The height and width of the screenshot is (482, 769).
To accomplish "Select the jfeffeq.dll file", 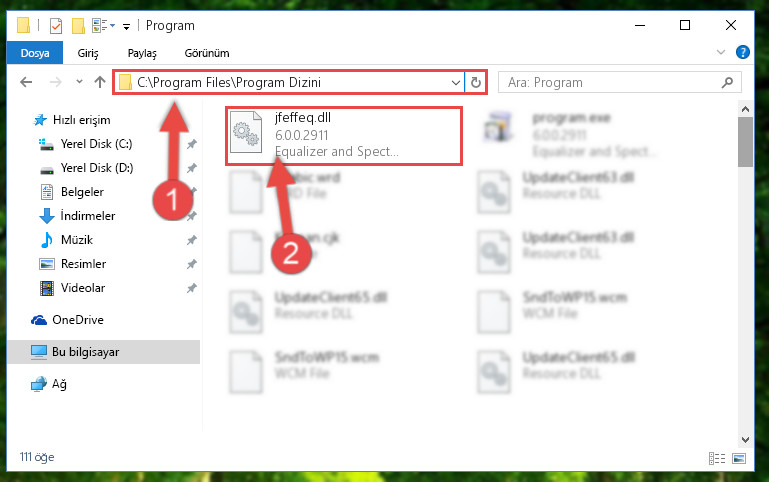I will click(344, 136).
